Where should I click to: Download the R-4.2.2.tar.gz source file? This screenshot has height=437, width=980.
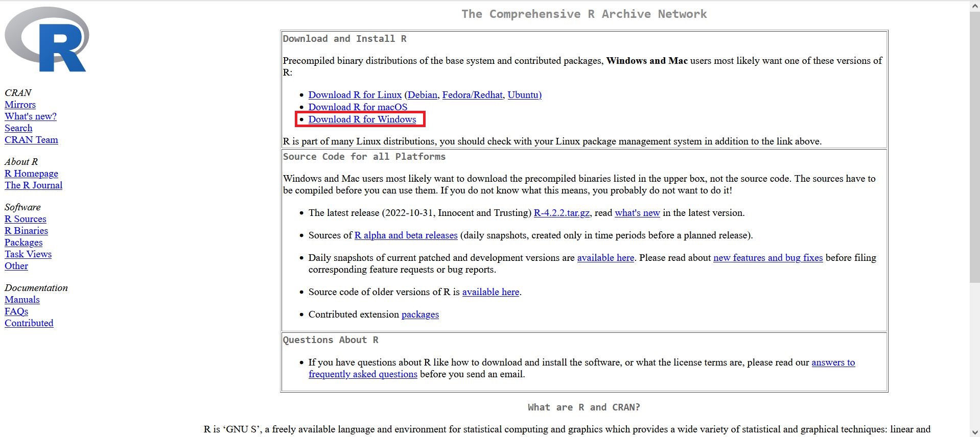coord(562,213)
